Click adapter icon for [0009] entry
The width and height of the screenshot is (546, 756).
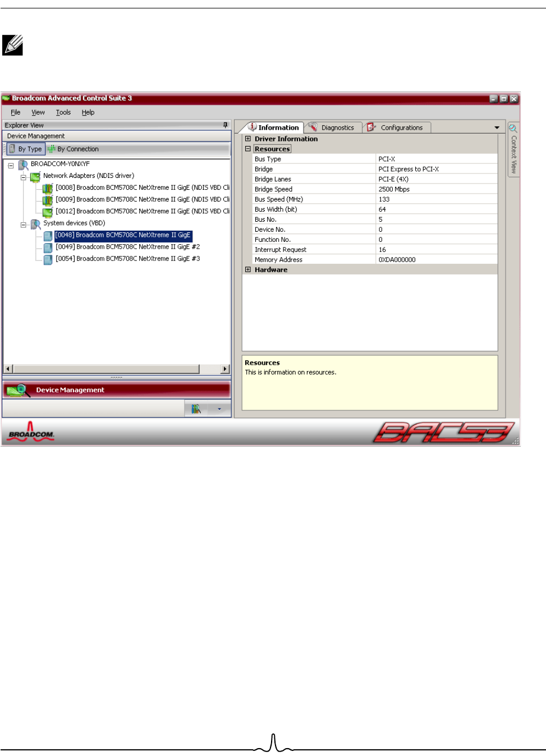point(48,200)
